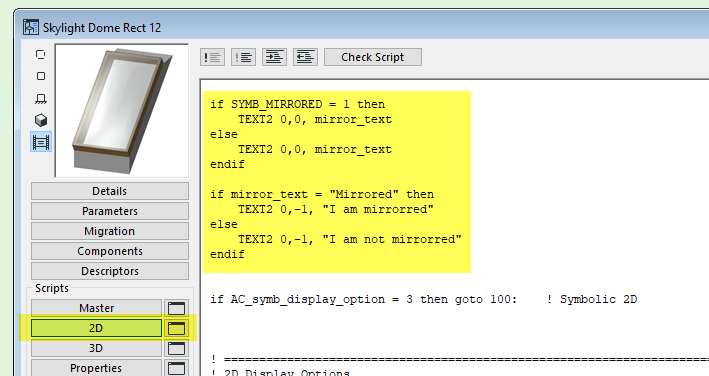Click the Skylight Dome Rect 12 title icon
This screenshot has height=376, width=709.
(x=31, y=27)
